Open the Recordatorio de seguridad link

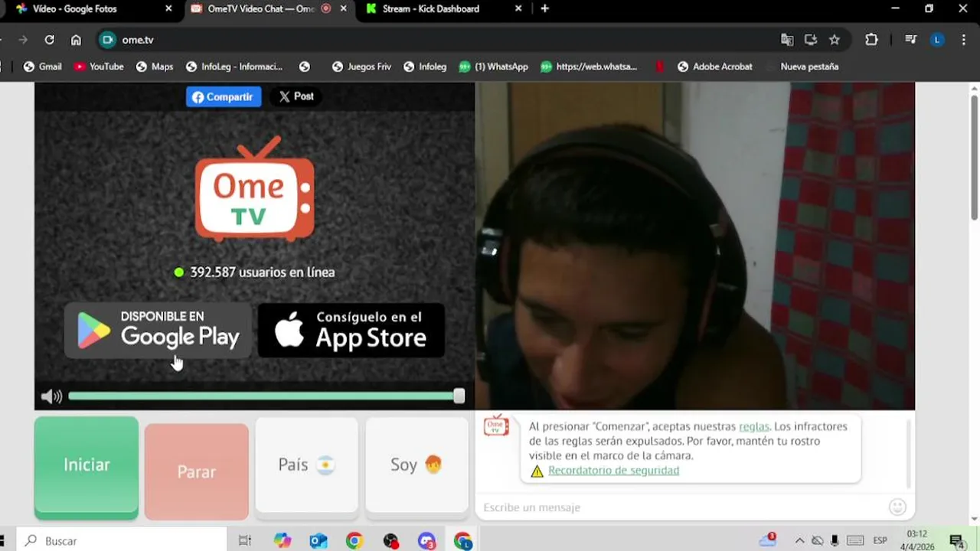613,471
